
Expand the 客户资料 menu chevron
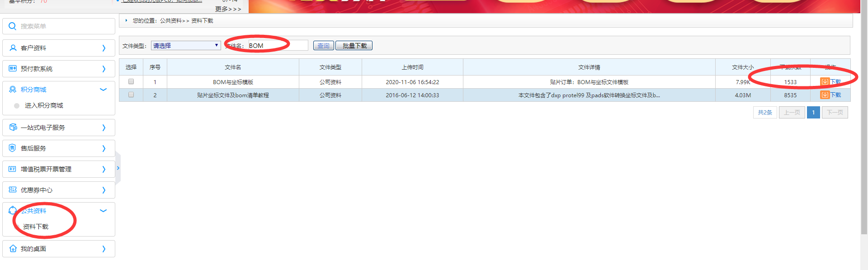point(104,48)
